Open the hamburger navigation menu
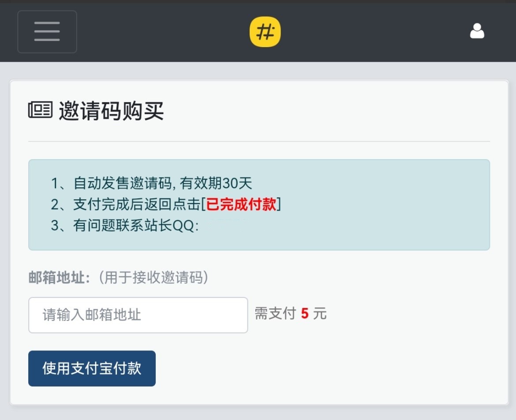516x420 pixels. (x=47, y=32)
